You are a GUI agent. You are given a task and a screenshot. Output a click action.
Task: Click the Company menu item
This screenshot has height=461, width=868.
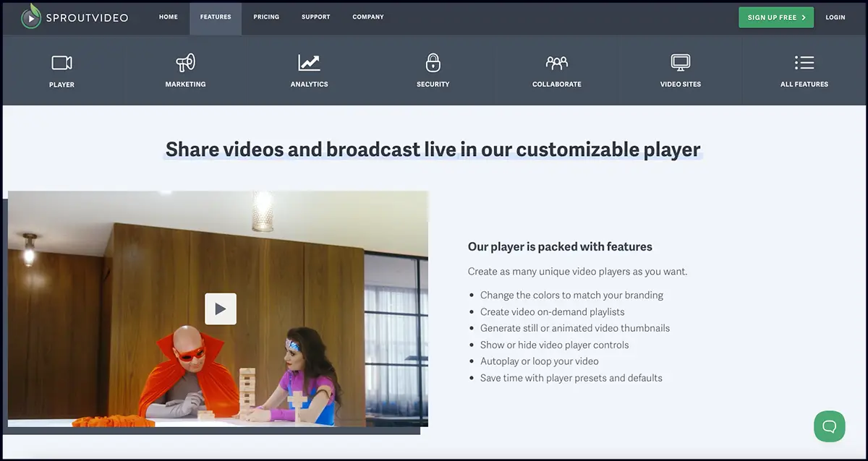pyautogui.click(x=368, y=17)
